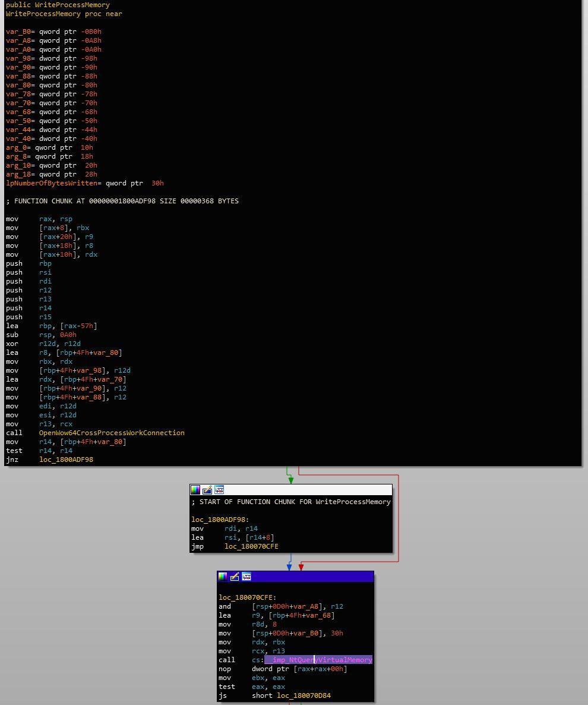Select the 'lea rbp, [rax-57h]' instruction
588x705 pixels.
pyautogui.click(x=52, y=326)
